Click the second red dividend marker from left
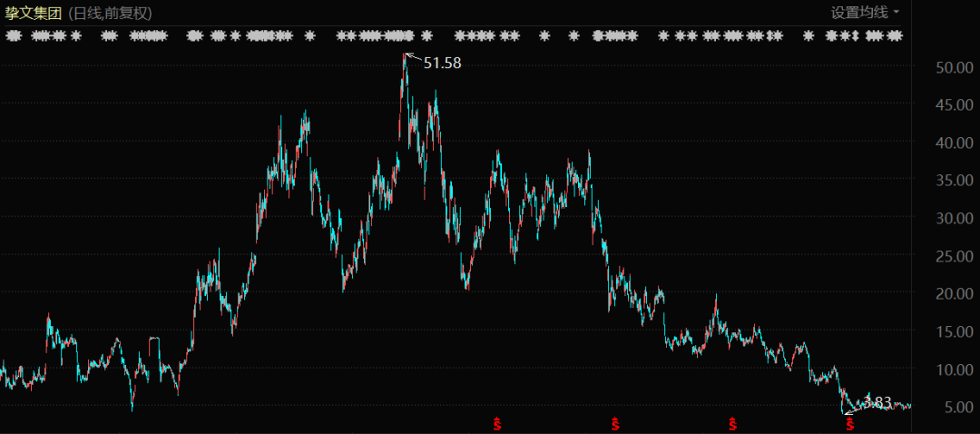 tap(615, 423)
